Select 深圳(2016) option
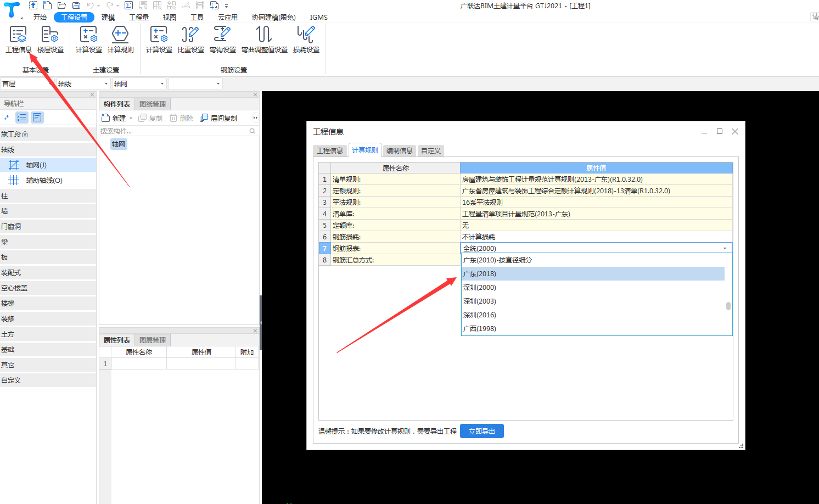Screen dimensions: 819x504 (593, 315)
